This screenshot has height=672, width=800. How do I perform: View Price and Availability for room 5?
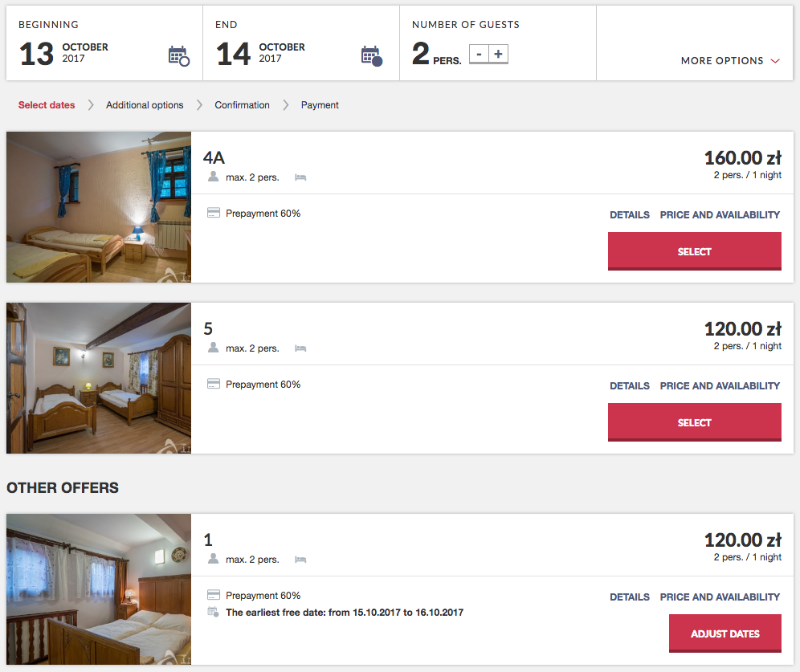[x=720, y=386]
